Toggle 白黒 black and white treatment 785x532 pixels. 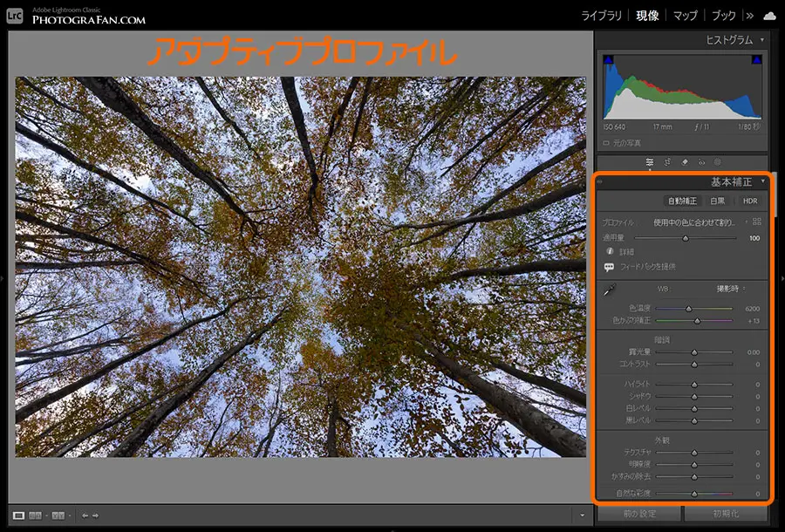pos(718,201)
